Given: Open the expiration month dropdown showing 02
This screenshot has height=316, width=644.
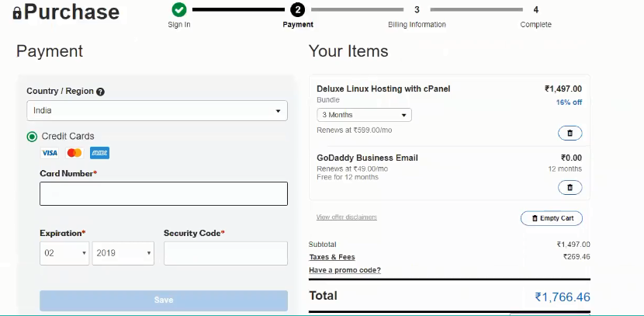Looking at the screenshot, I should coord(64,253).
